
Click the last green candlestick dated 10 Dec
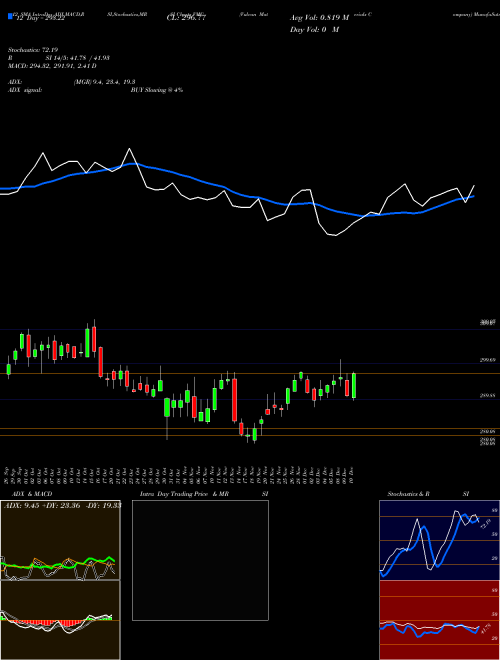[x=354, y=386]
